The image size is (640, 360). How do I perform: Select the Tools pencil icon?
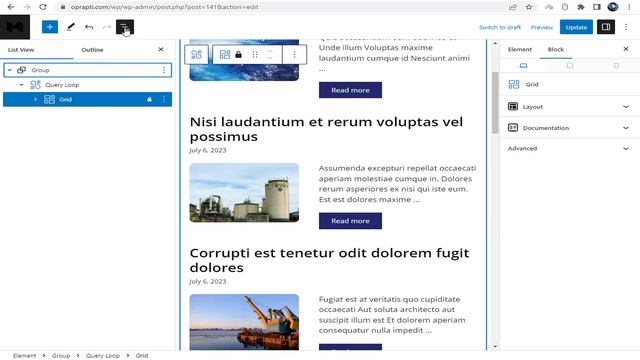(x=71, y=27)
